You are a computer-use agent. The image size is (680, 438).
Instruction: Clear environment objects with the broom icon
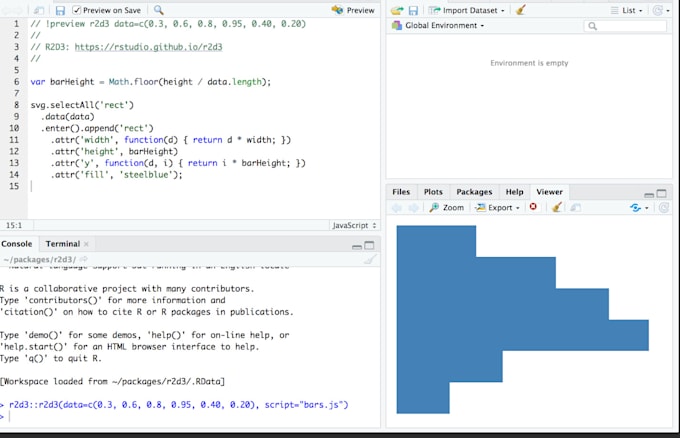click(x=521, y=10)
